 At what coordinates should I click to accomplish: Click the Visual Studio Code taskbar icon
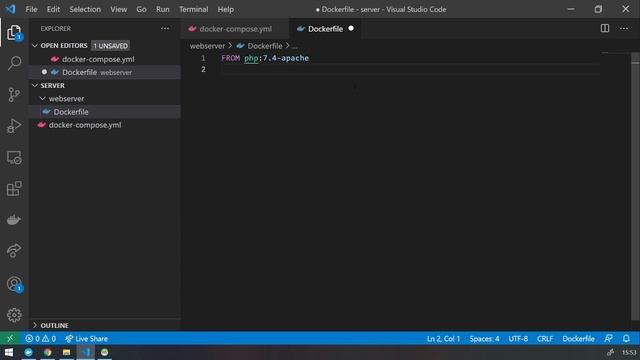pyautogui.click(x=86, y=352)
